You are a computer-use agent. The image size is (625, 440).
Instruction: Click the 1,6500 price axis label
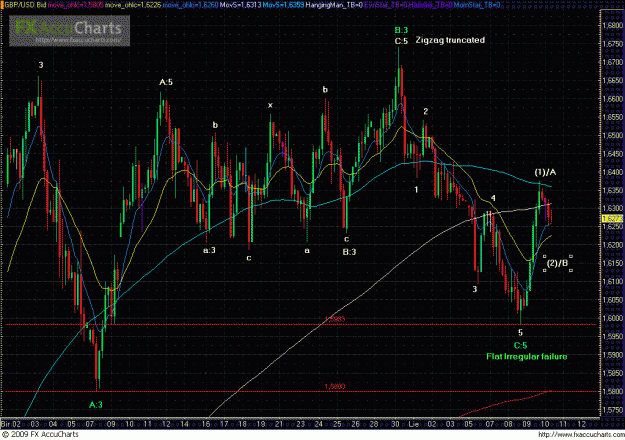click(612, 136)
